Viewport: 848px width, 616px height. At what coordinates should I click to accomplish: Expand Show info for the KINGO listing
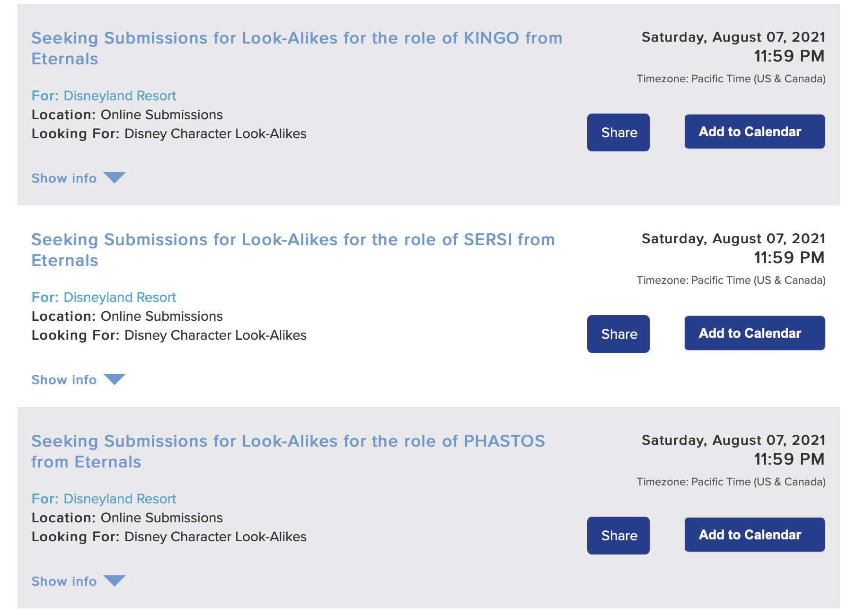(x=64, y=178)
